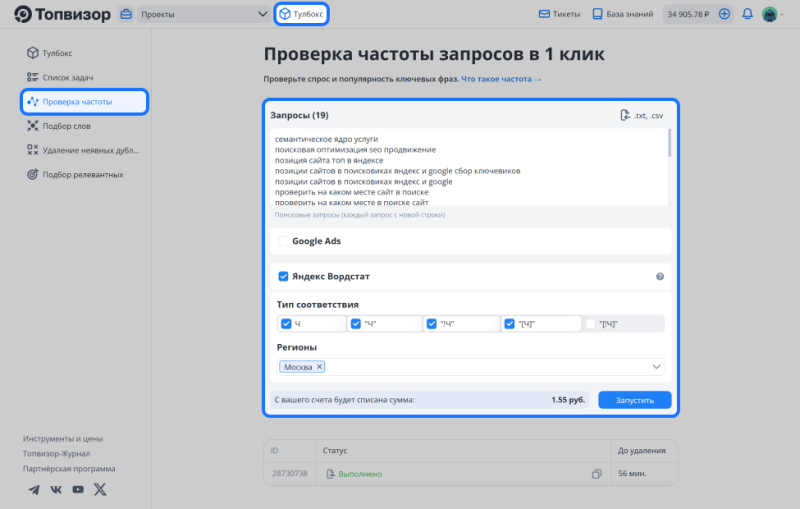Toggle the "[Ч]" match type checkbox
Viewport: 800px width, 509px height.
[509, 324]
